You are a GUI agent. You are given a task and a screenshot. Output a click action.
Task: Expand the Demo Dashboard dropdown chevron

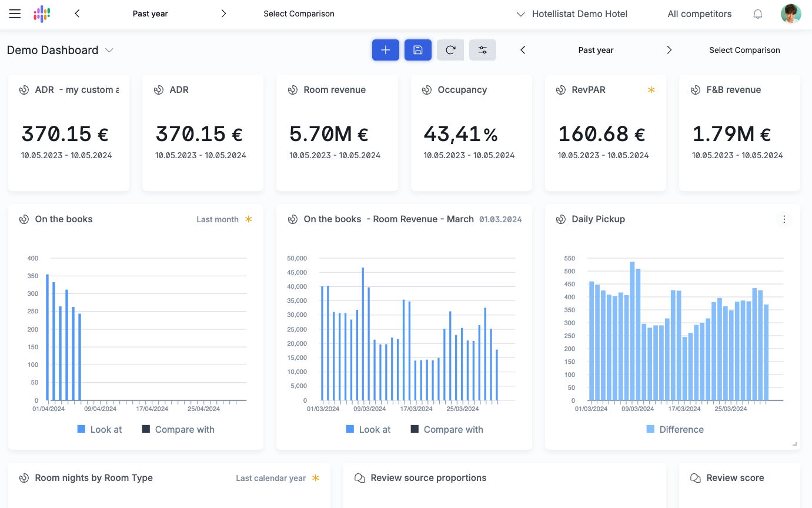click(109, 51)
